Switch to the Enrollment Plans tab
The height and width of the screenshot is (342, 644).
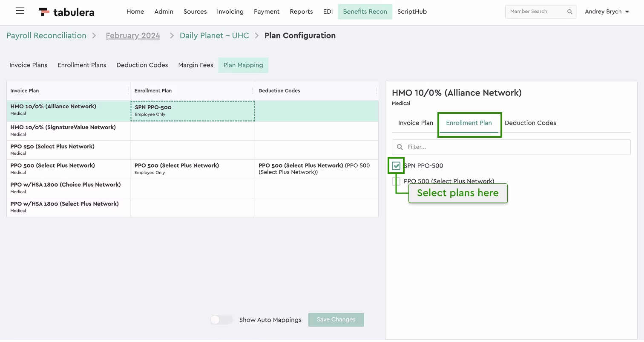(82, 65)
